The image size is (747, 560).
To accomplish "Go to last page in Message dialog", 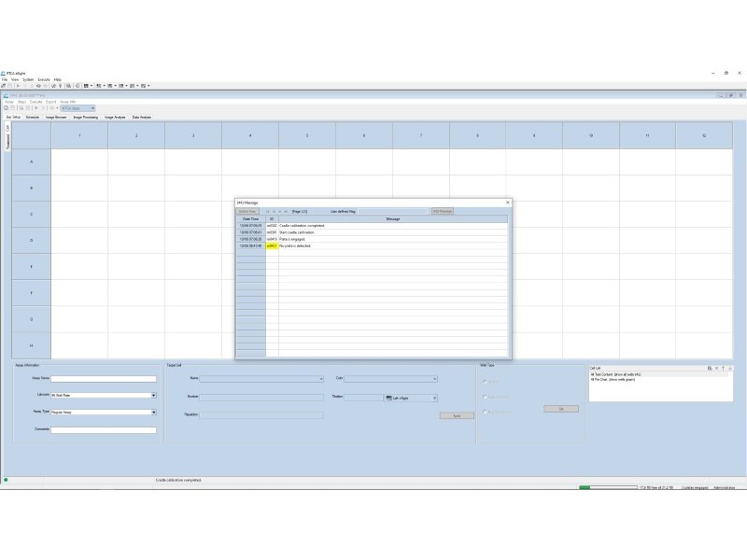I will pos(286,212).
